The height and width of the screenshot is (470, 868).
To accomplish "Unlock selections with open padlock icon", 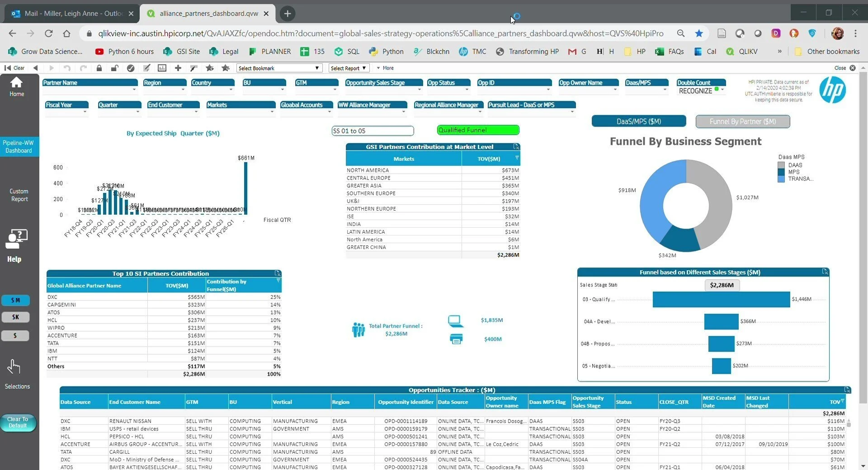I will pos(115,68).
